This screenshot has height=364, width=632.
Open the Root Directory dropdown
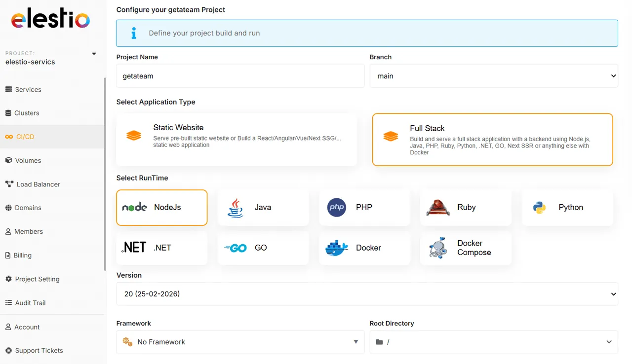tap(494, 342)
